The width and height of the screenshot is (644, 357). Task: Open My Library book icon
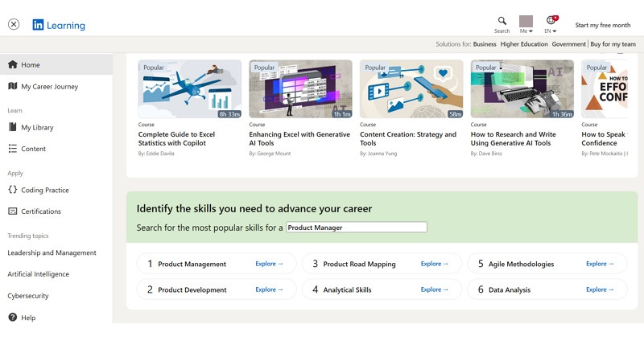[13, 127]
